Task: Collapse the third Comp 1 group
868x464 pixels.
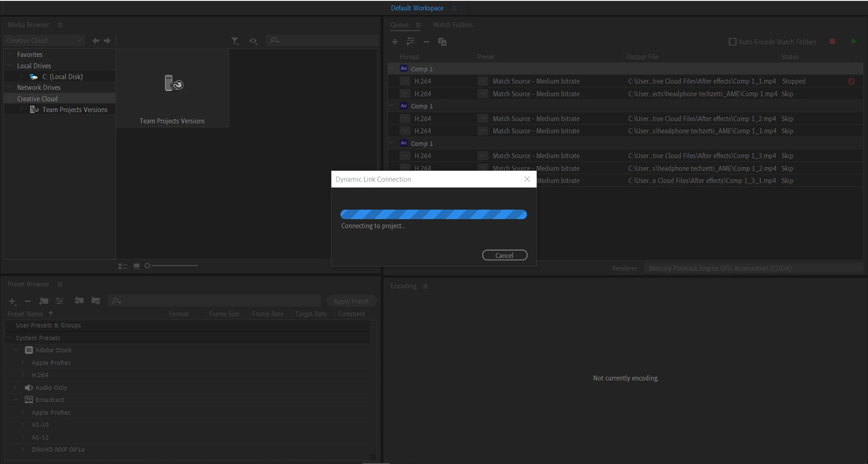Action: pos(392,143)
